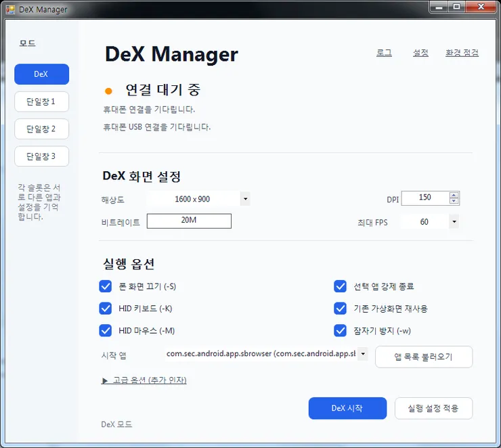Click the 휴대폰 USB 연결을 기다립니다. text
This screenshot has height=448, width=501.
click(157, 127)
